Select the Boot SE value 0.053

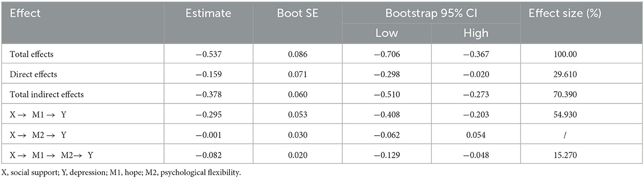pyautogui.click(x=298, y=115)
